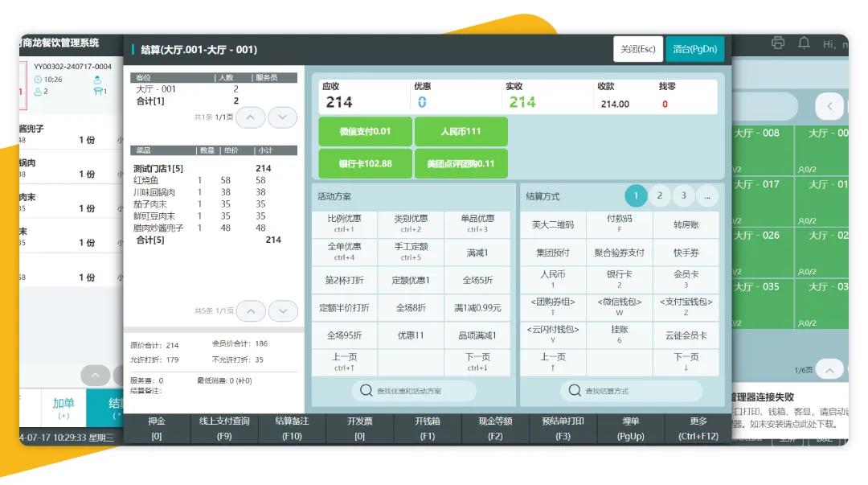Screen dimensions: 868x485
Task: Apply the 全场8折 promotion
Action: (411, 307)
